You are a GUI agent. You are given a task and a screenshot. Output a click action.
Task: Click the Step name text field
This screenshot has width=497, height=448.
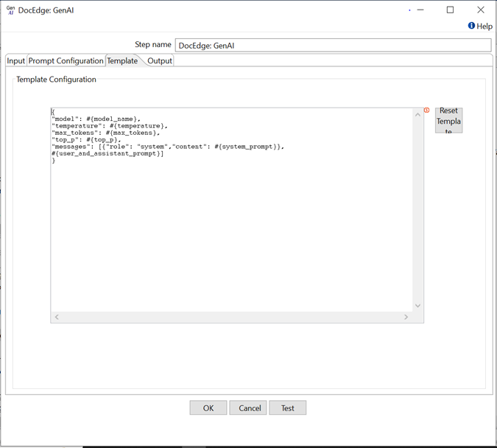coord(333,45)
